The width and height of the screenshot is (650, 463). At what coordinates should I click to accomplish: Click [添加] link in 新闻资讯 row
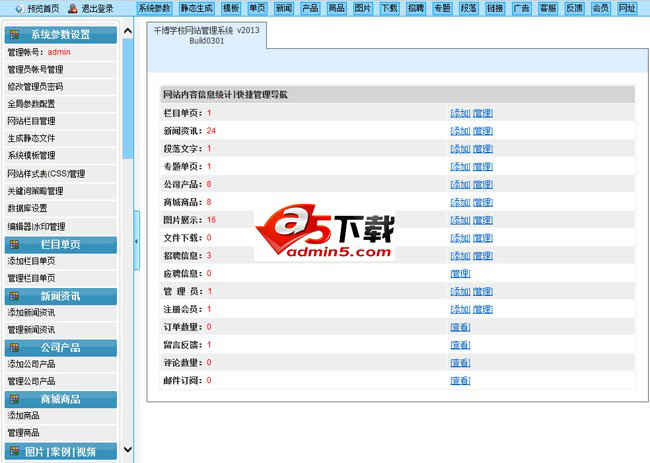[x=460, y=131]
